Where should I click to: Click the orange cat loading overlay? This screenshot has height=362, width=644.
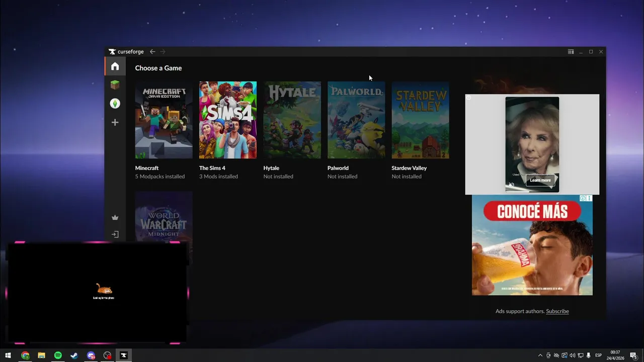coord(104,289)
